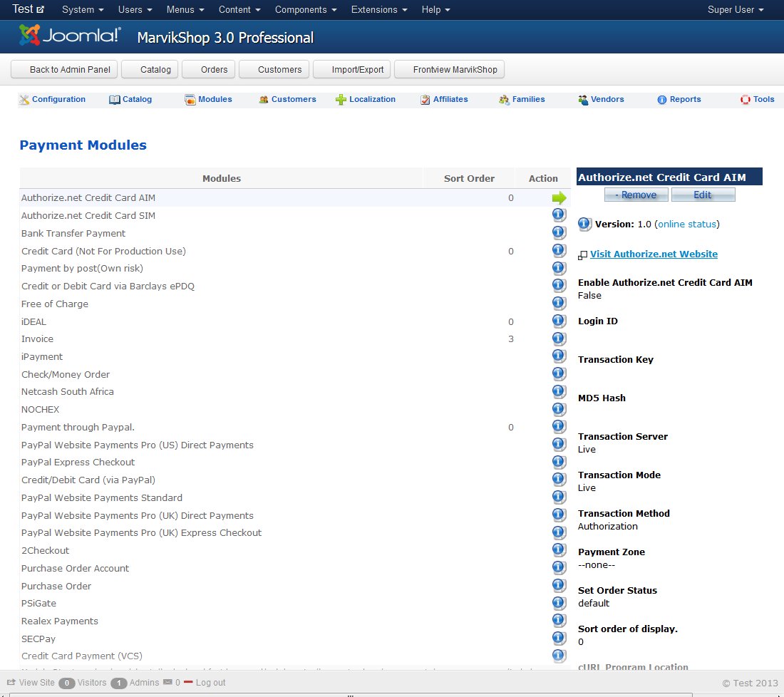Click info icon for Bank Transfer Payment
The height and width of the screenshot is (697, 784).
[559, 232]
